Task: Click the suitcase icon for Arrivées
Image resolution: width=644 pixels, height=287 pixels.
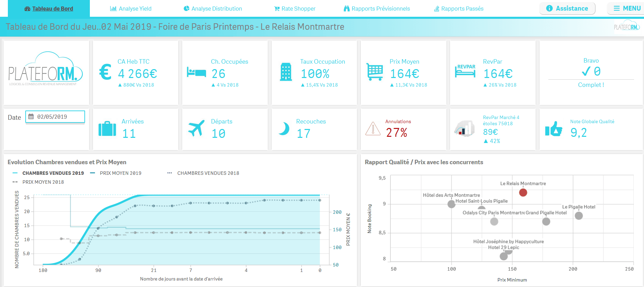Action: tap(107, 129)
